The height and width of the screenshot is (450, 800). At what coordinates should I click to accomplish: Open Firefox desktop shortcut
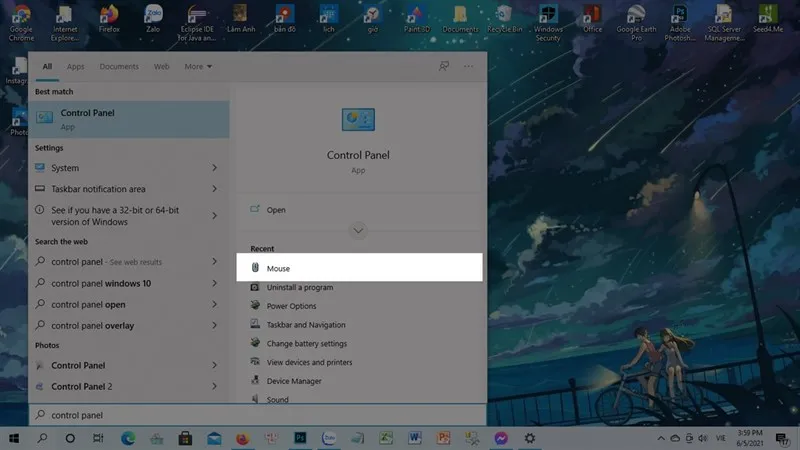point(109,18)
